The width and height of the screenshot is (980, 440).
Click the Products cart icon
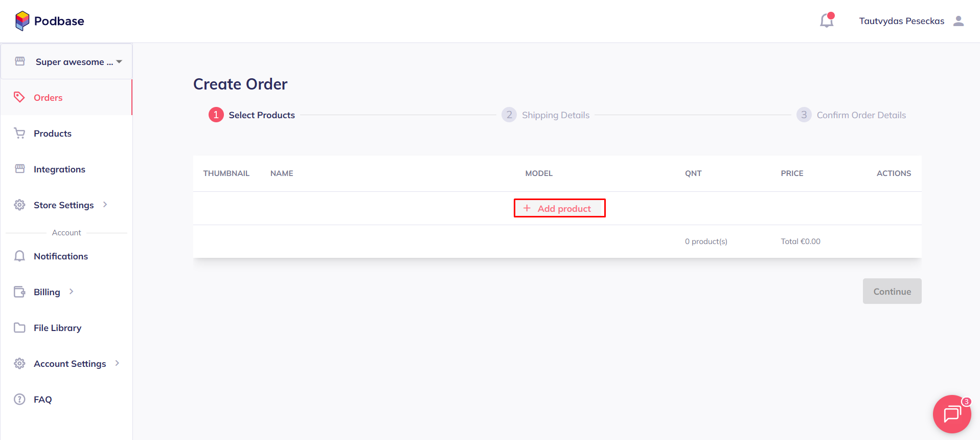pos(19,134)
